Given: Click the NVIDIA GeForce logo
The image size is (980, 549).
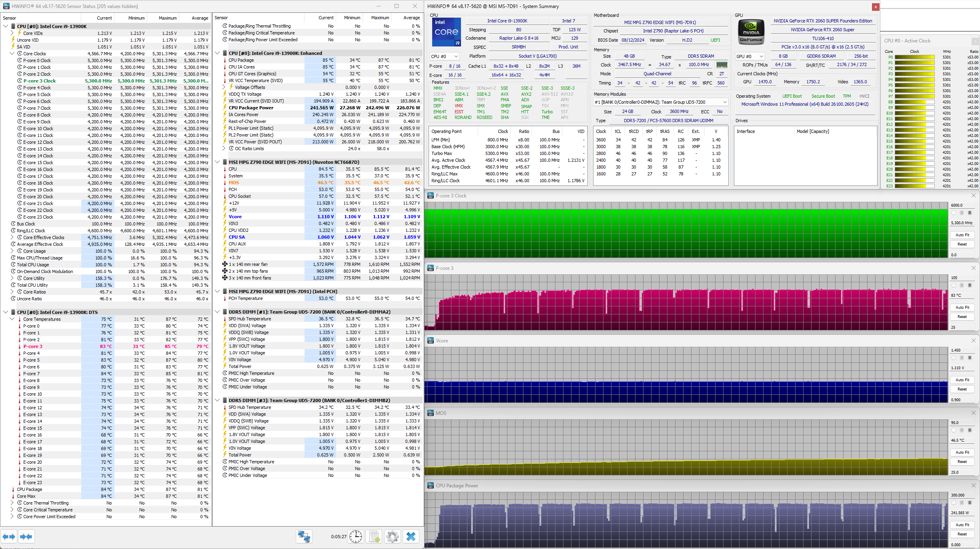Looking at the screenshot, I should tap(751, 32).
